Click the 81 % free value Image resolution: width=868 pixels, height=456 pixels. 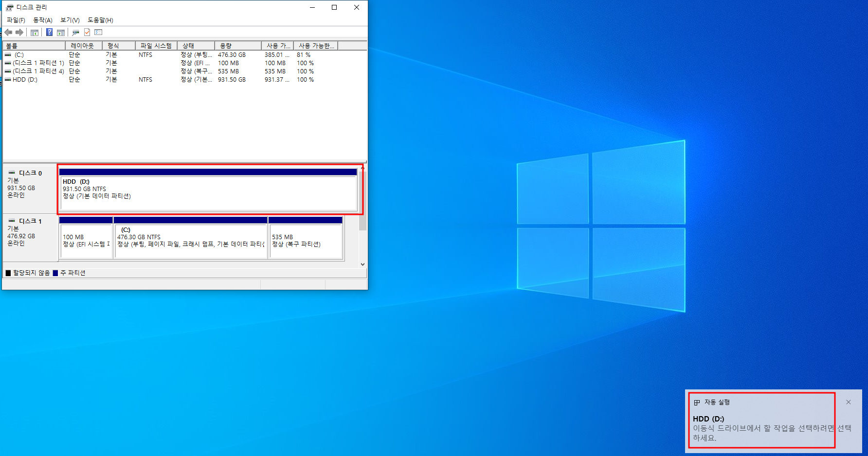point(304,55)
